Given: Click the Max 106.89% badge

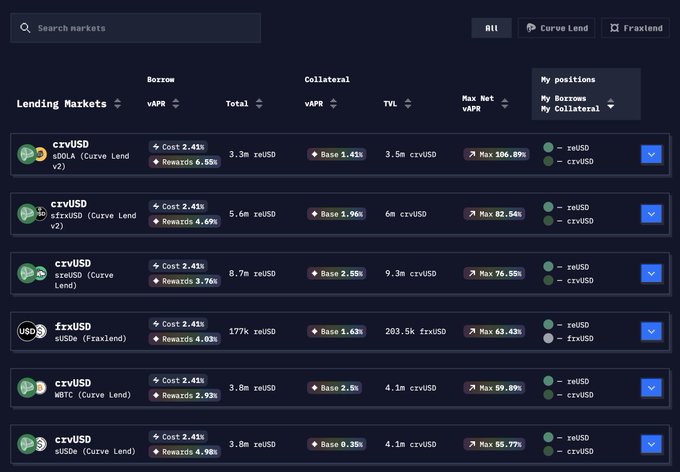Looking at the screenshot, I should [496, 154].
